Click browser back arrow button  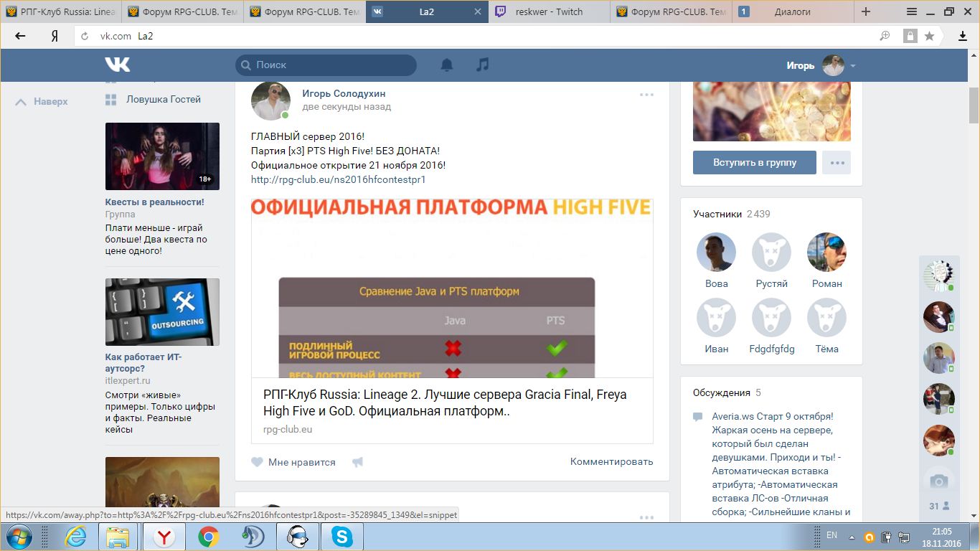click(20, 36)
